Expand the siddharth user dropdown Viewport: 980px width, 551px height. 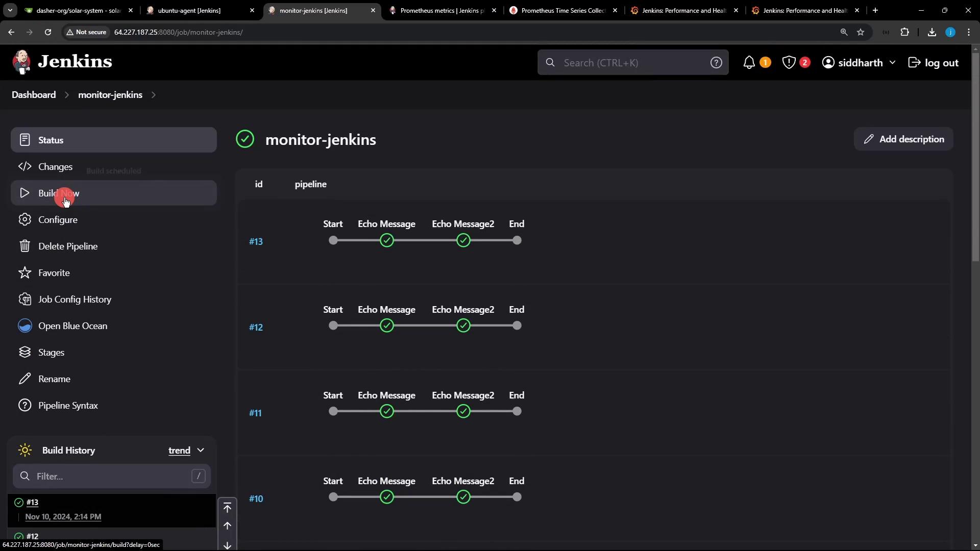click(x=892, y=63)
